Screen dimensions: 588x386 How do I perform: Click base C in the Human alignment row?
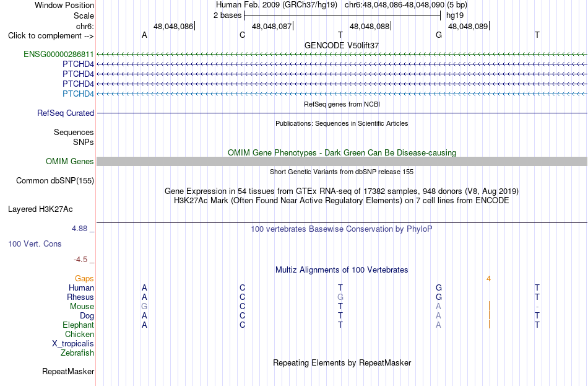242,288
